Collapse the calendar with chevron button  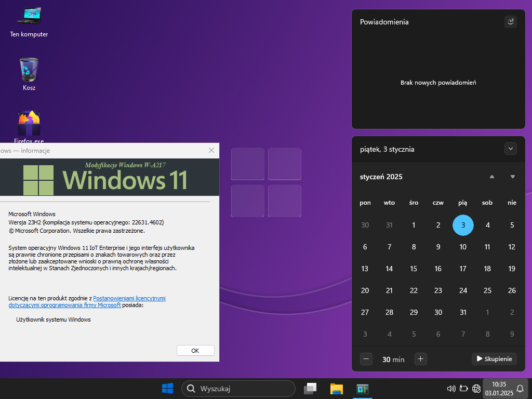(x=510, y=149)
